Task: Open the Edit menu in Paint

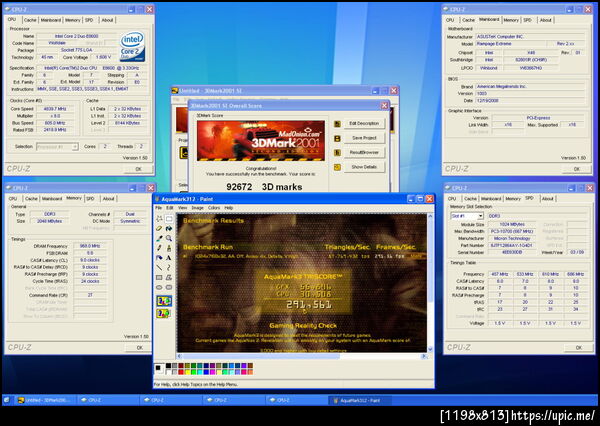Action: point(170,208)
